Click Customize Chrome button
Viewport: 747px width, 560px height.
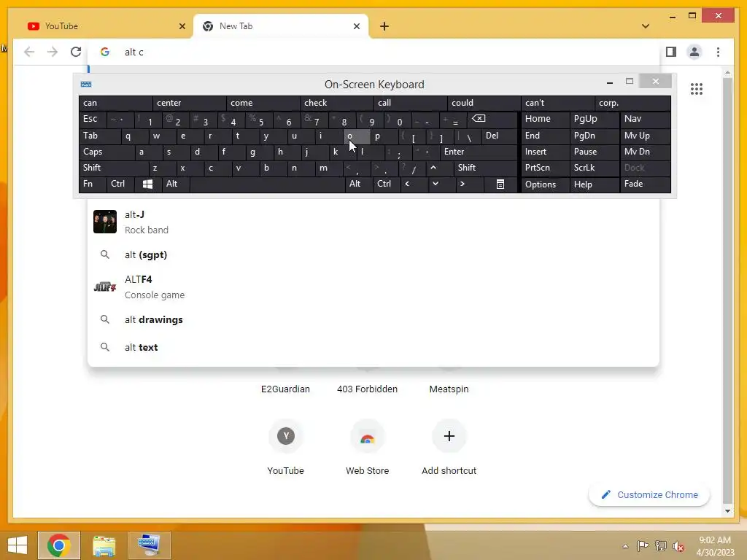tap(649, 495)
